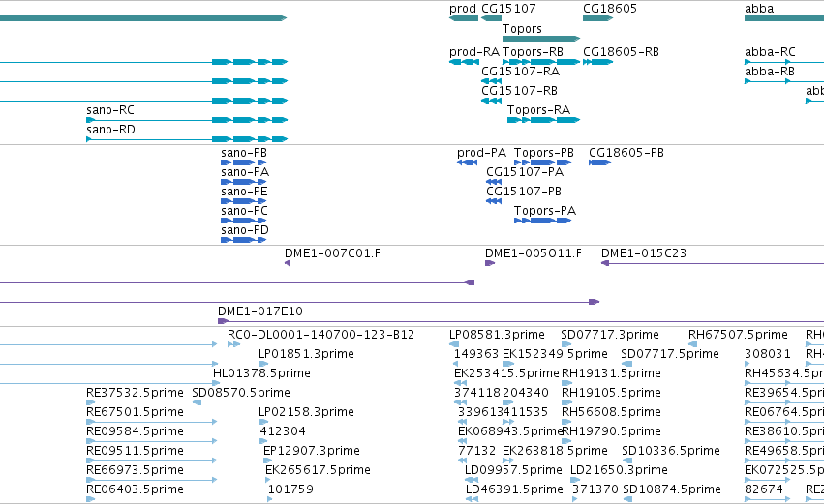Select the RE66973.5prime EST label
Screen dimensions: 824x504
[135, 471]
